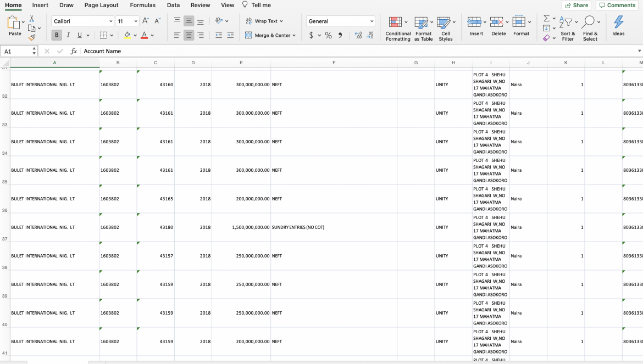Apply comma style number format
Viewport: 643px width, 364px height.
[340, 35]
